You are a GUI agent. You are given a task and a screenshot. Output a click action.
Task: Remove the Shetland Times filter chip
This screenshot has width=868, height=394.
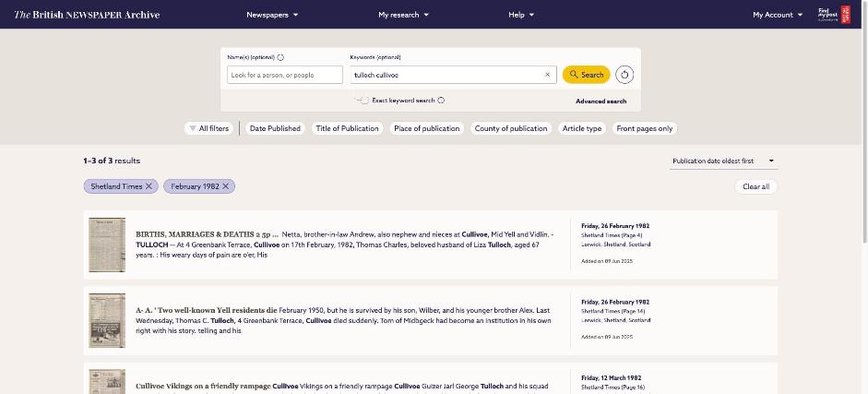pos(149,186)
